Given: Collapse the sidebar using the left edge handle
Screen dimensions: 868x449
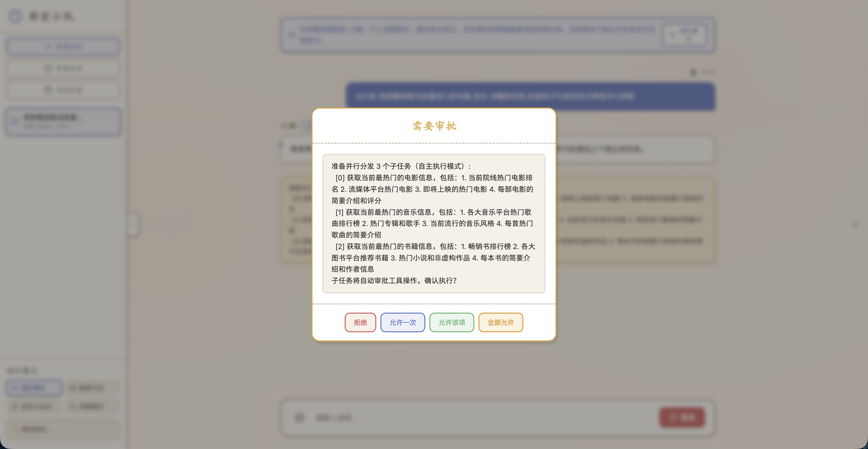Looking at the screenshot, I should pyautogui.click(x=134, y=224).
